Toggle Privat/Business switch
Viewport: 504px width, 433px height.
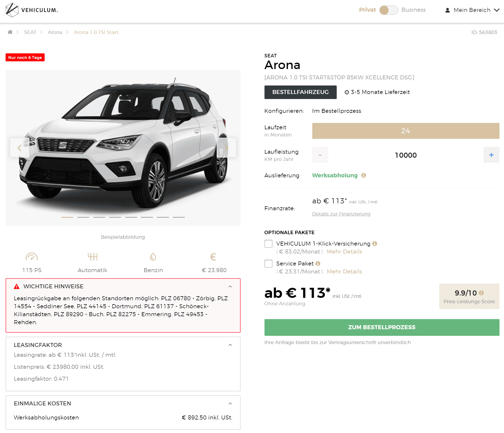pos(388,10)
